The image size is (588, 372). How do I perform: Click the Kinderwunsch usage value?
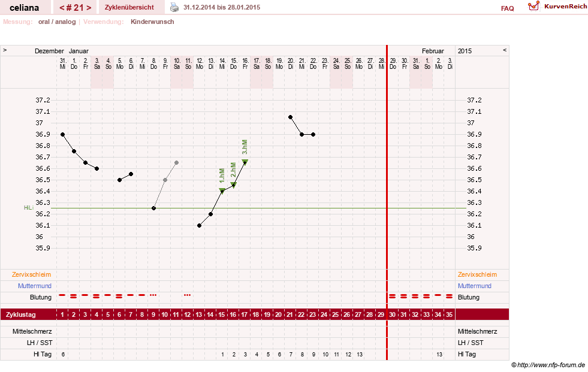152,22
